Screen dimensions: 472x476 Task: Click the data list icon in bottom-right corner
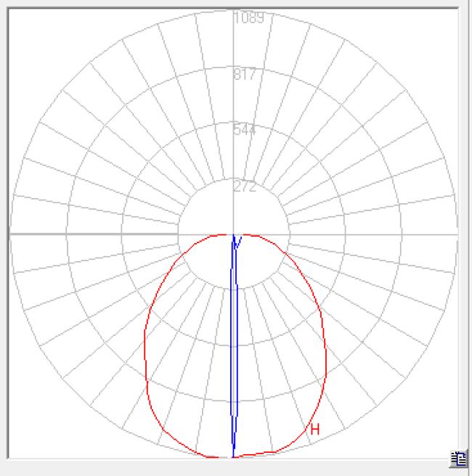(x=458, y=458)
